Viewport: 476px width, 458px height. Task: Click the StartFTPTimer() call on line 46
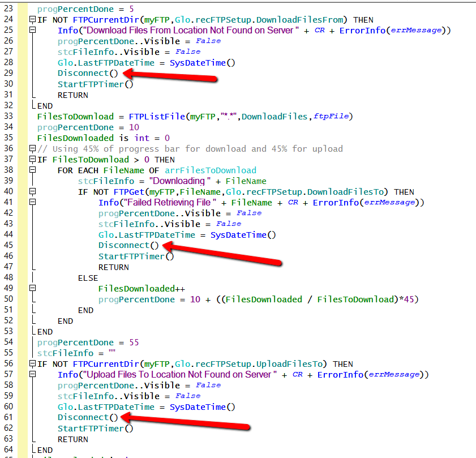pos(136,256)
